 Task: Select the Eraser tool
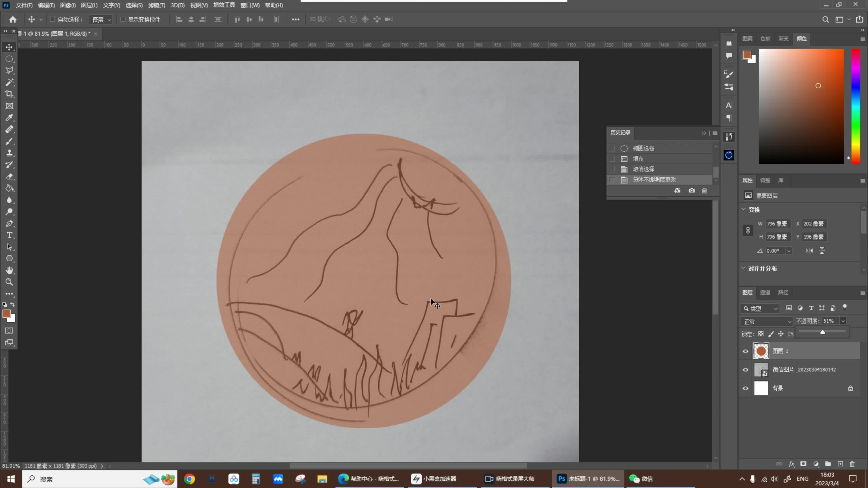click(9, 176)
